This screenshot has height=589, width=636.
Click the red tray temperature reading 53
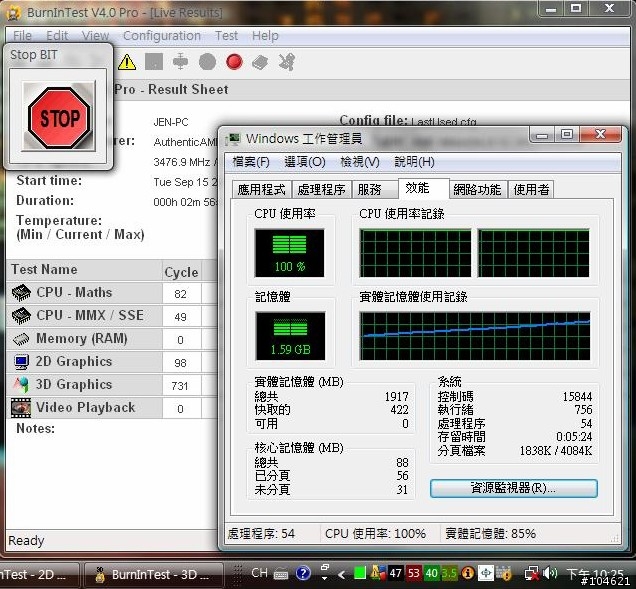(414, 573)
